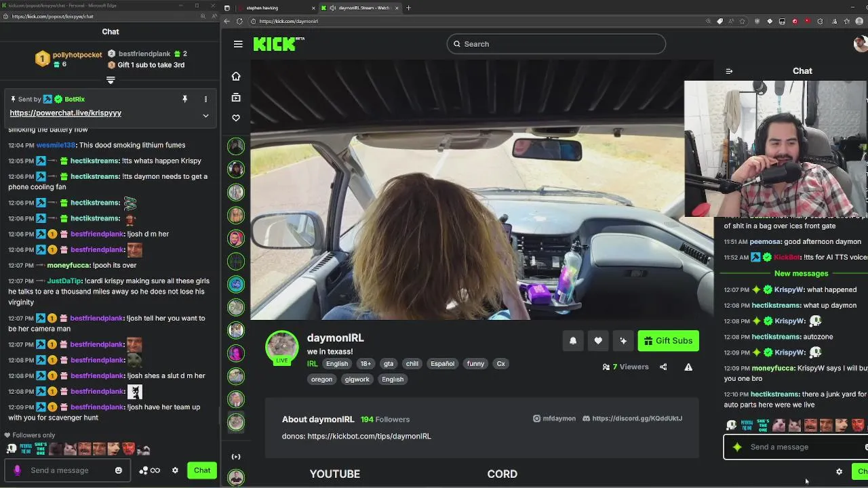Expand pinned message chevron
The image size is (868, 488).
tap(205, 116)
